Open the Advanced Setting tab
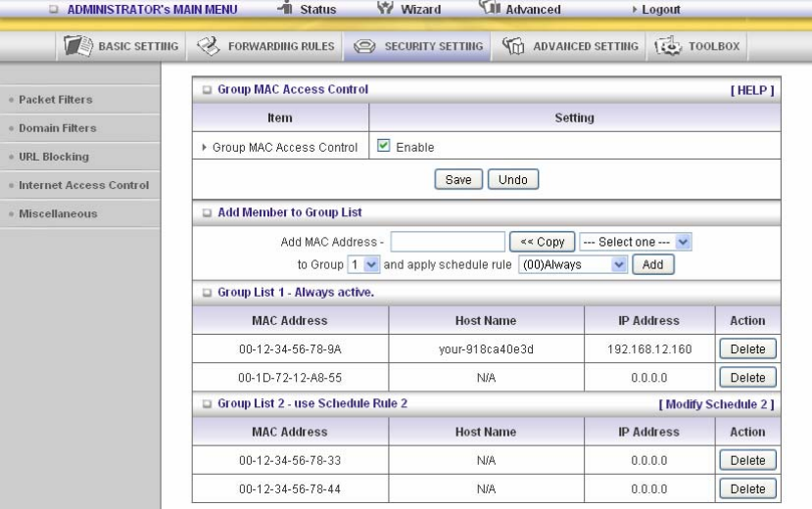Screen dimensions: 812x509 tap(569, 46)
